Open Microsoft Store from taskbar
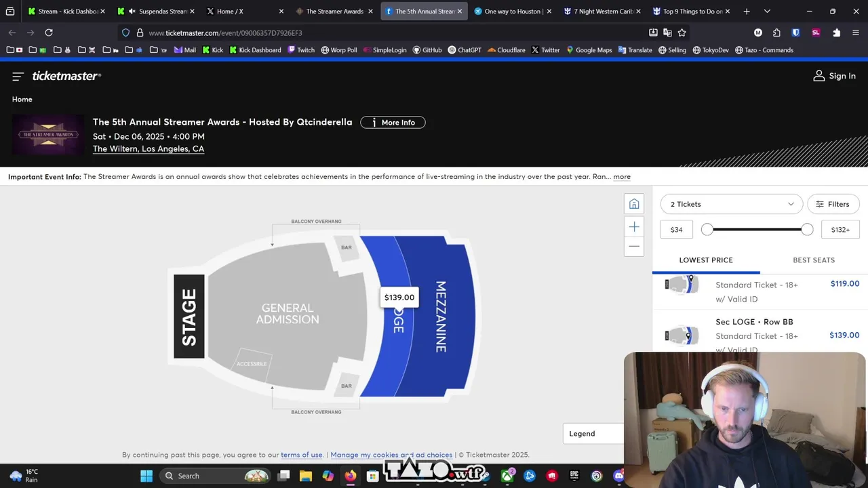This screenshot has height=488, width=868. (372, 476)
